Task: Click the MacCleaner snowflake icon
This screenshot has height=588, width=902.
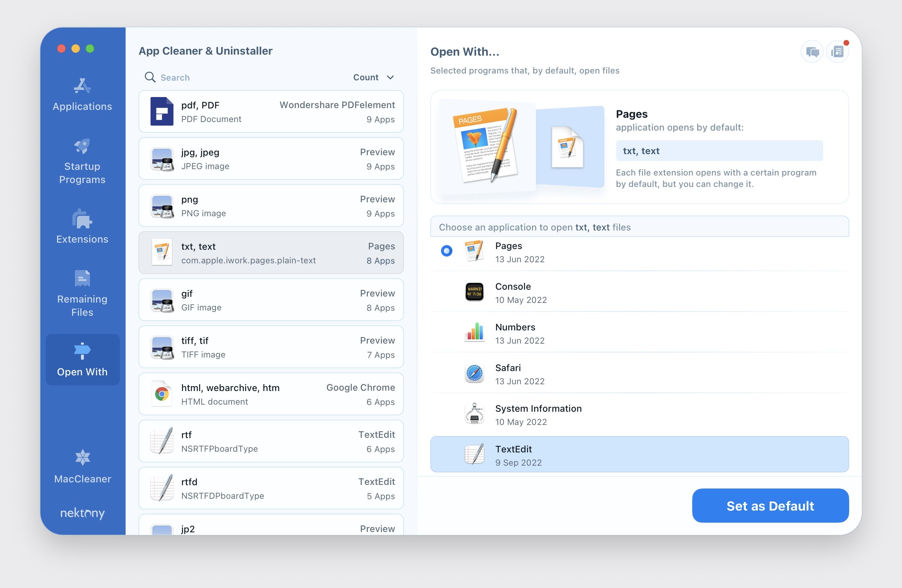Action: click(x=82, y=457)
